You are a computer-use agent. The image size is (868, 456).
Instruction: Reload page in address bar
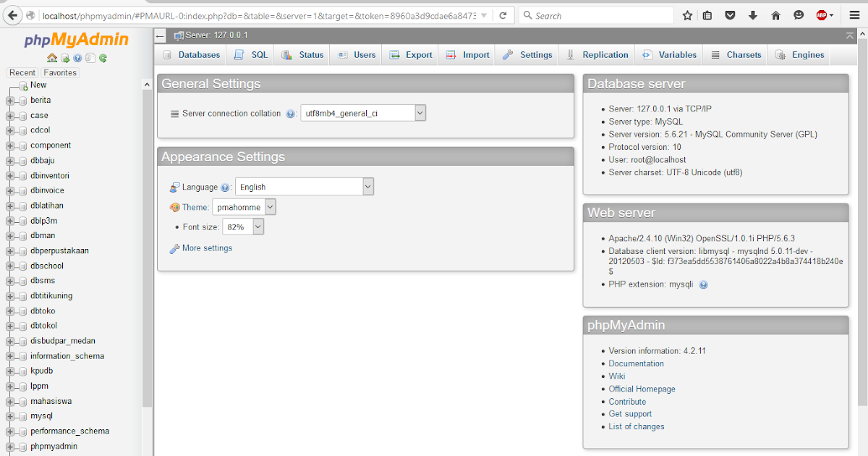click(504, 15)
